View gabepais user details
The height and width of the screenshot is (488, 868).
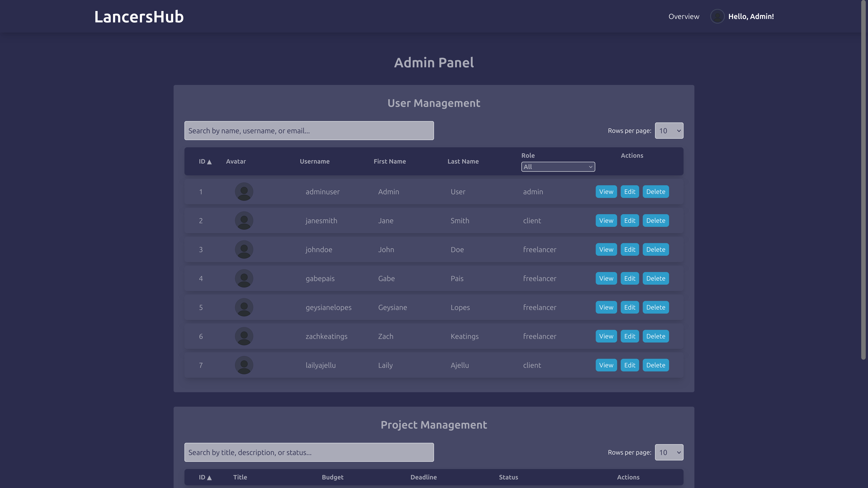(x=606, y=279)
